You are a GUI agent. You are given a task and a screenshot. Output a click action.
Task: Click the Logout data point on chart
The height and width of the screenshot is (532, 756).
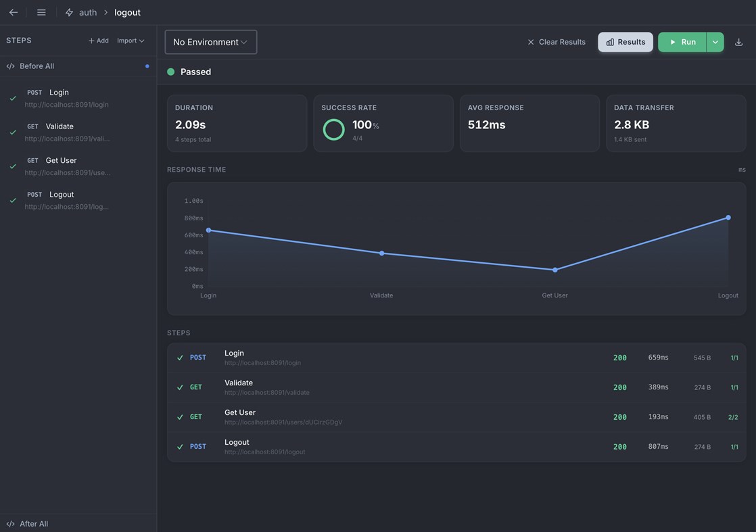coord(728,218)
